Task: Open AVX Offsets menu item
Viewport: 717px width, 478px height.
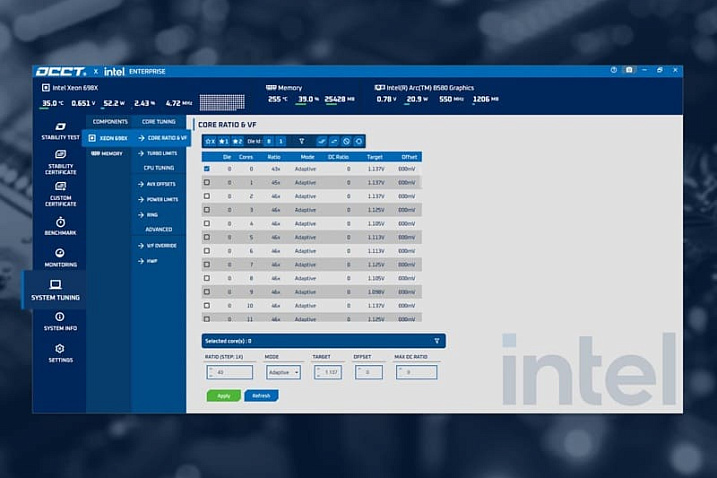Action: [157, 184]
